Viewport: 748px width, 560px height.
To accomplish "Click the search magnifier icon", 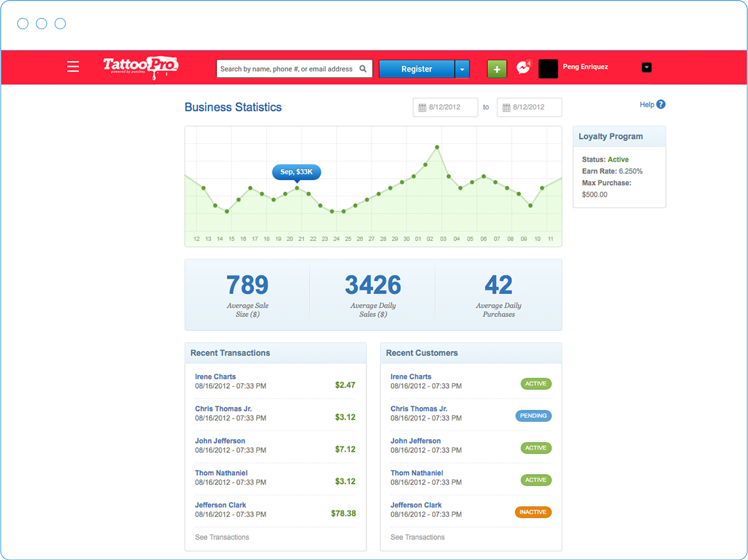I will coord(363,69).
